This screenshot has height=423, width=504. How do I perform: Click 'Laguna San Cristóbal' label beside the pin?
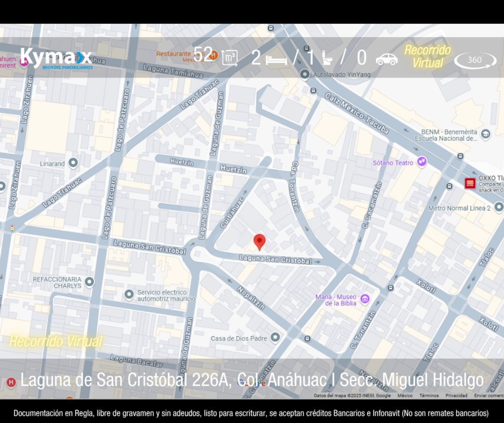coord(276,260)
